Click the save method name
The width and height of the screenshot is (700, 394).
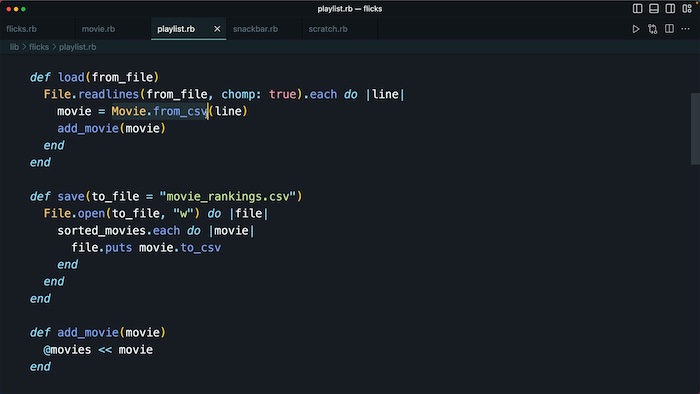point(71,196)
